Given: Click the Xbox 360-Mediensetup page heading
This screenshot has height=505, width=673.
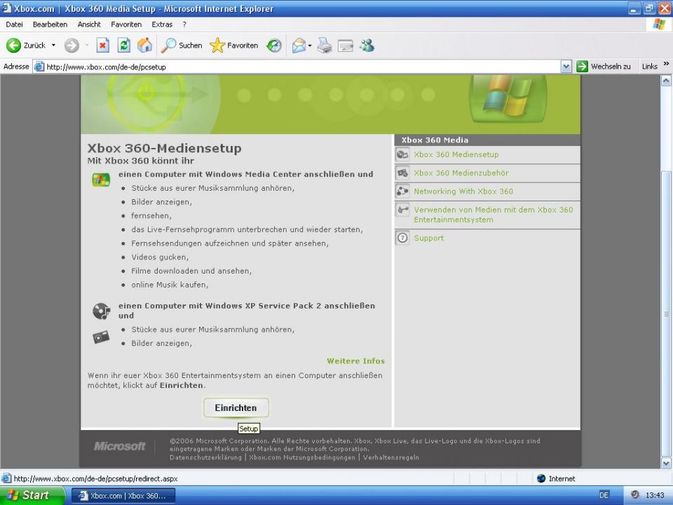Looking at the screenshot, I should (164, 148).
